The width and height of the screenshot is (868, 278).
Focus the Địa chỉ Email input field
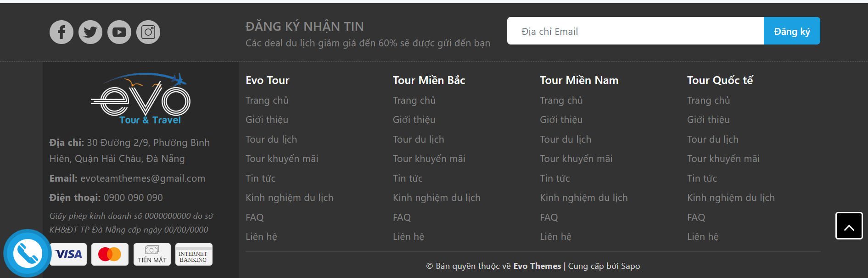point(635,31)
